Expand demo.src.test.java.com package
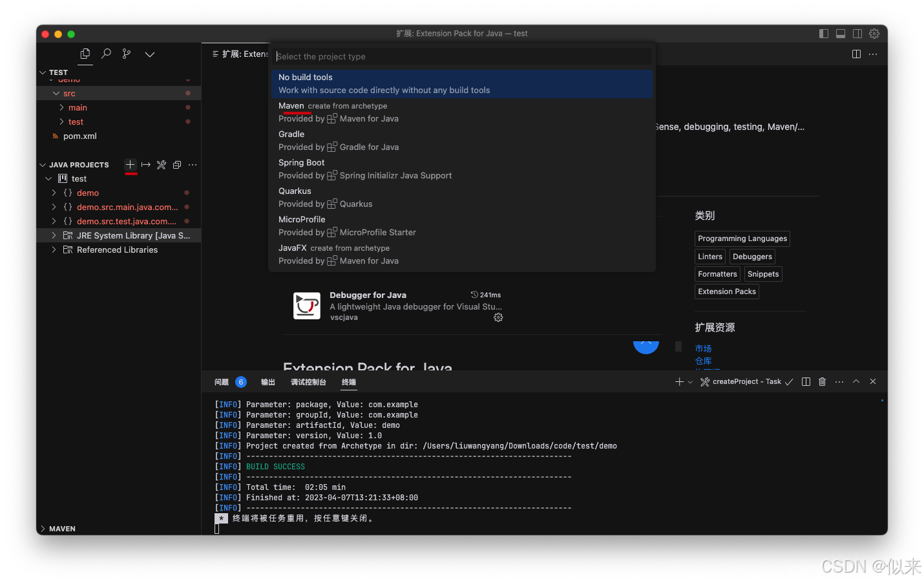The height and width of the screenshot is (583, 924). [x=118, y=222]
